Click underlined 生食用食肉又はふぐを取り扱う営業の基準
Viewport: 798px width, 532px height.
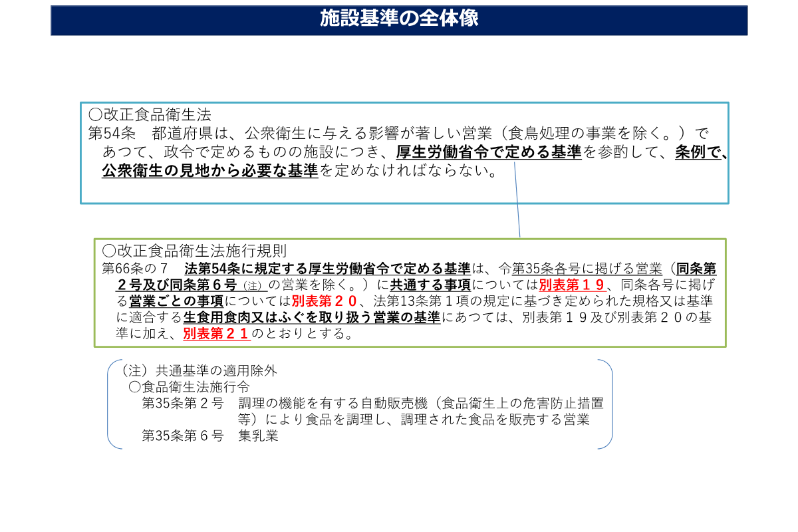click(x=311, y=317)
